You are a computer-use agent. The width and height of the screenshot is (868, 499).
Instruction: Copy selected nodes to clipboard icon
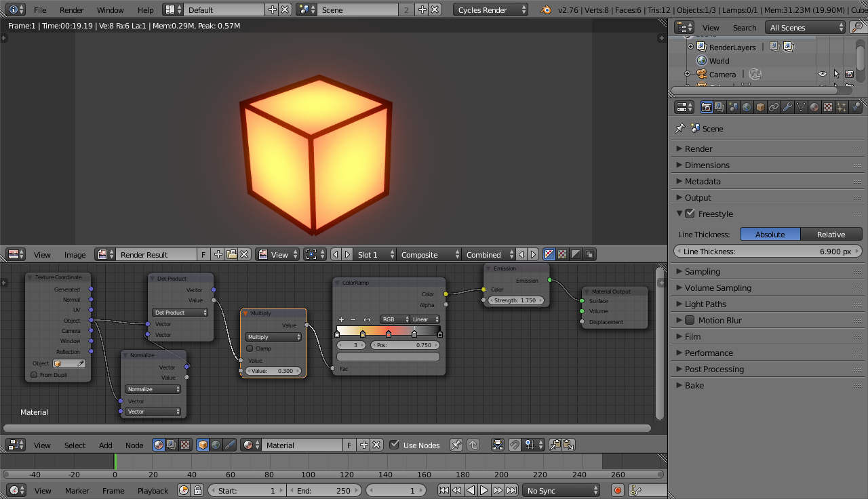coord(555,445)
